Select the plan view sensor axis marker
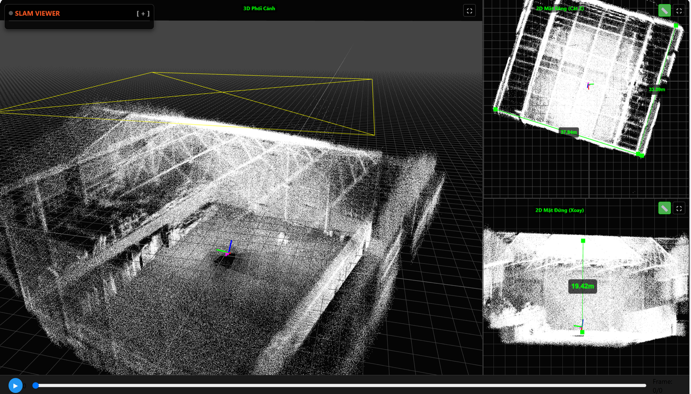The width and height of the screenshot is (691, 394). tap(590, 85)
